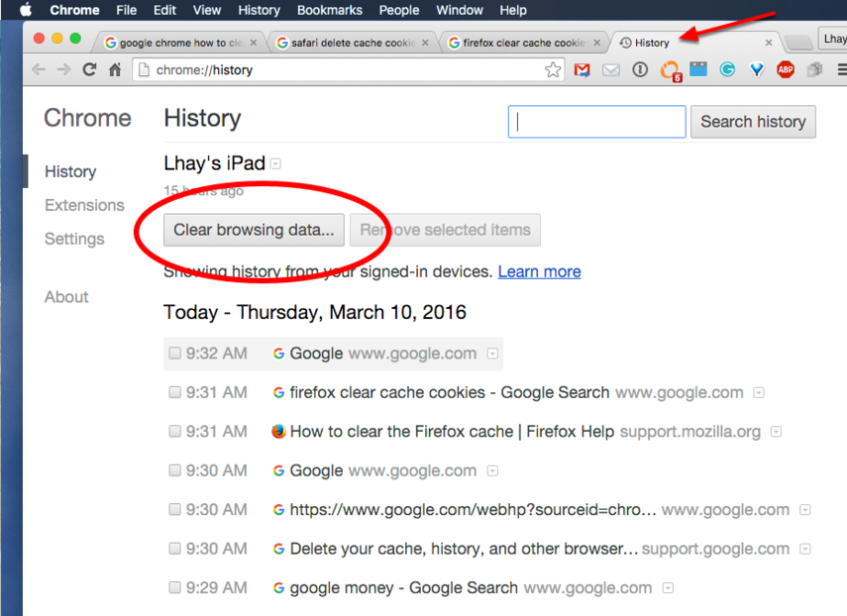Focus the search history text field
The height and width of the screenshot is (616, 847).
tap(597, 122)
